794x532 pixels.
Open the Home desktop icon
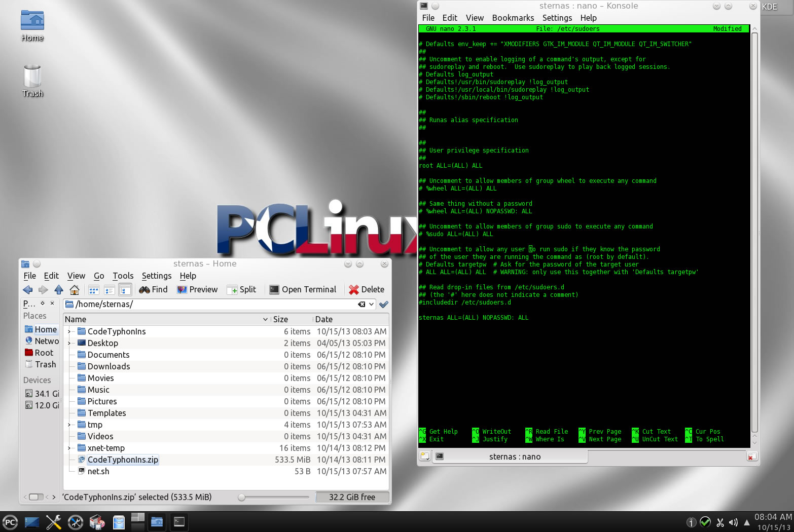(32, 26)
